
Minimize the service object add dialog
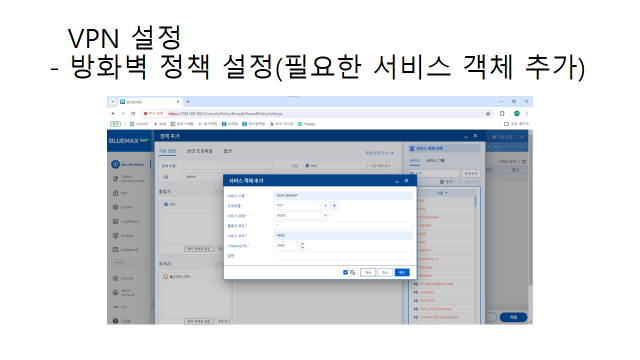click(397, 181)
